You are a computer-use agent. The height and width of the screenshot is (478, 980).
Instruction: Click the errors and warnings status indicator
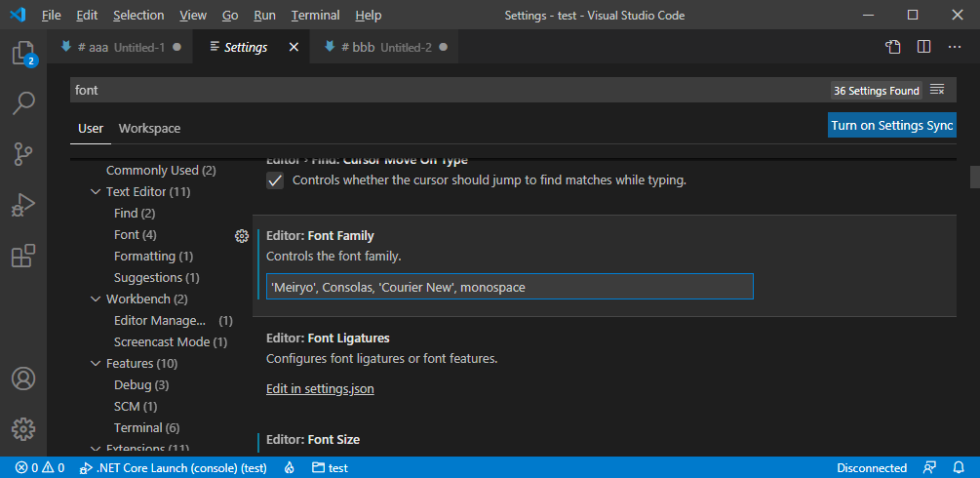coord(40,468)
